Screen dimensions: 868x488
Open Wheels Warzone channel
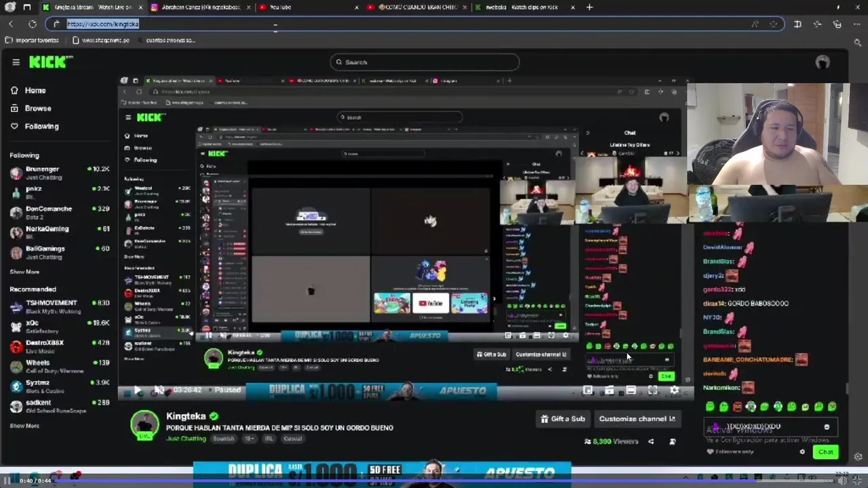point(60,366)
